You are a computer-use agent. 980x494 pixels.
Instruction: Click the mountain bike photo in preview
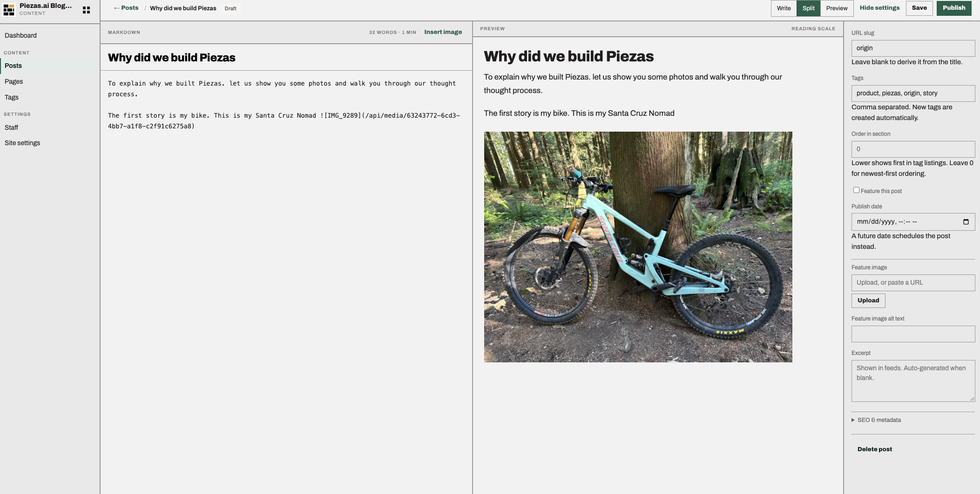(x=638, y=247)
